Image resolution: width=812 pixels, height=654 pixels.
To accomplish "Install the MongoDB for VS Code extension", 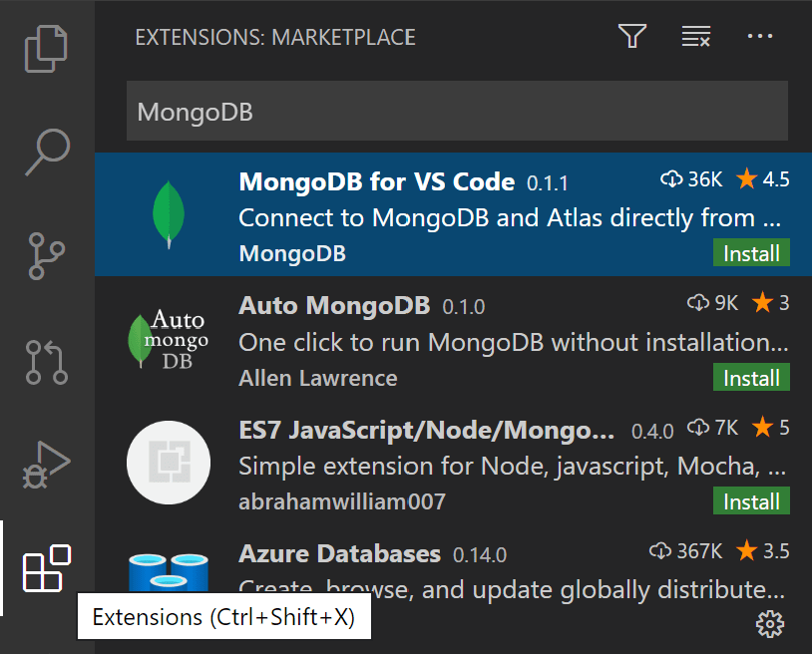I will (750, 253).
